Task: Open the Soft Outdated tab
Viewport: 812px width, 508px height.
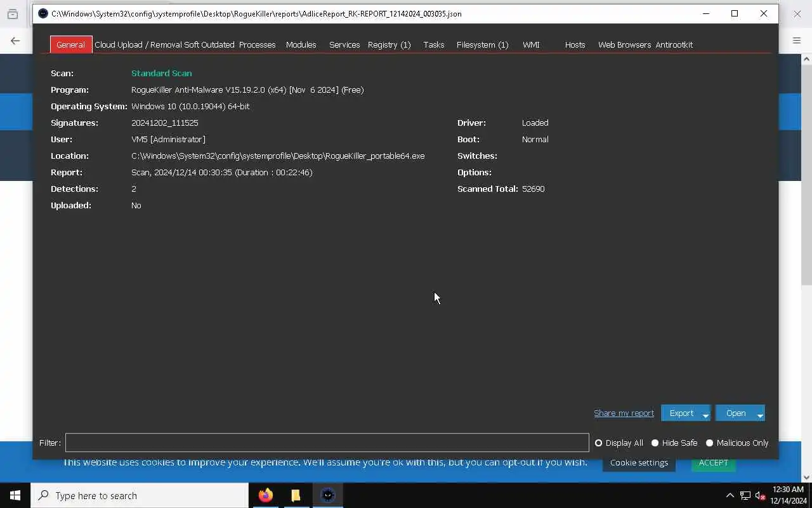Action: (209, 44)
